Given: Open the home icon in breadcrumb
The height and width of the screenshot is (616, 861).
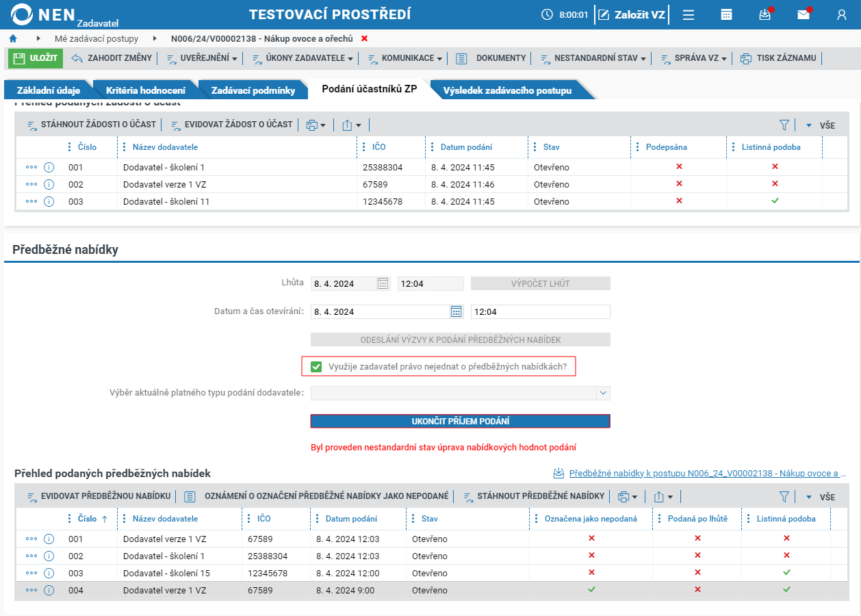Looking at the screenshot, I should coord(13,38).
